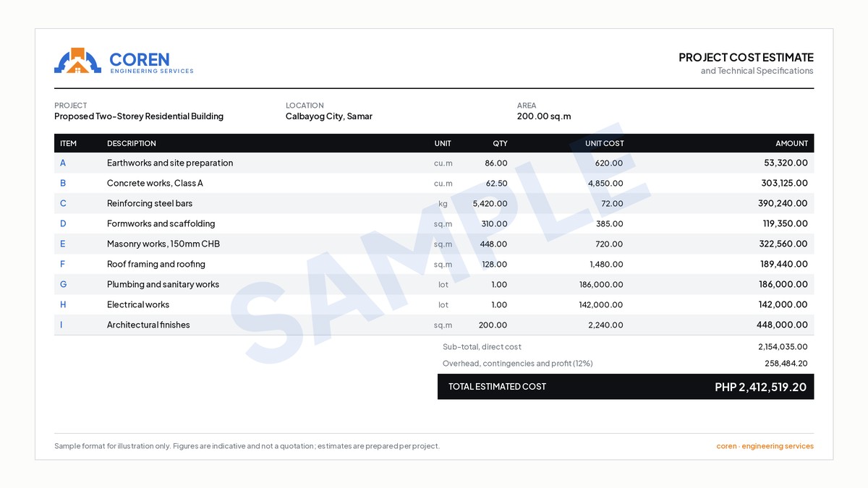
Task: Click the amount '303,125.00'
Action: click(x=784, y=184)
